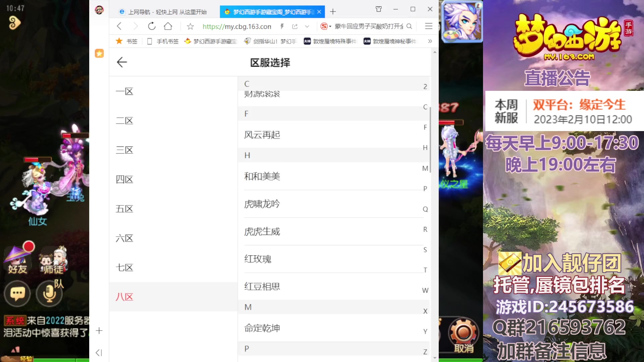Open the 敦煌蜃境神秘事件 bookmark
Screen dimensions: 644x362
click(390, 41)
